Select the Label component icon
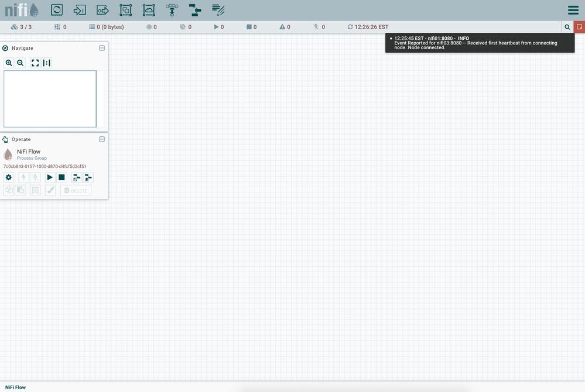The image size is (585, 392). tap(218, 9)
